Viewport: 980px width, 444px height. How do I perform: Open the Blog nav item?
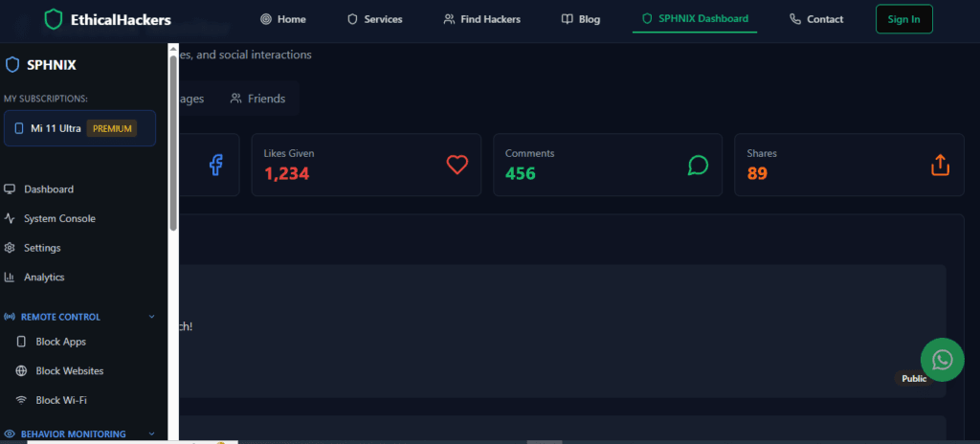pos(581,19)
